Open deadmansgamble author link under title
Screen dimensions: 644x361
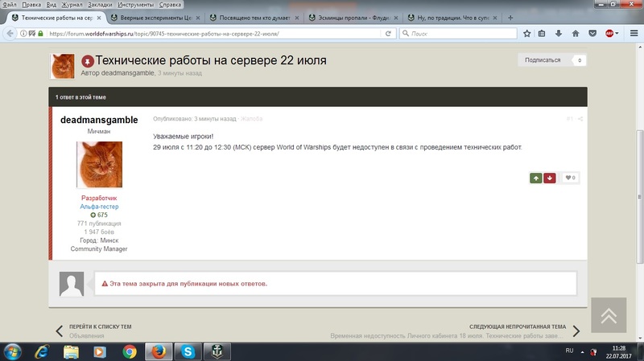(x=127, y=73)
